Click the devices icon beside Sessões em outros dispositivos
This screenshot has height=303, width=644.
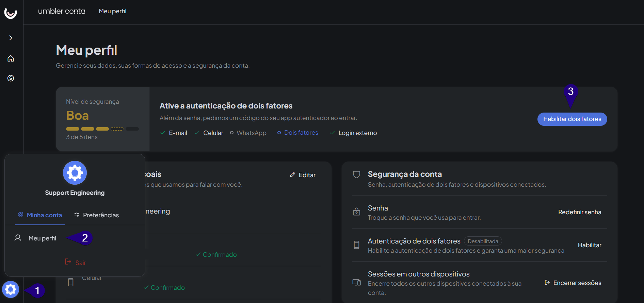[x=356, y=282]
